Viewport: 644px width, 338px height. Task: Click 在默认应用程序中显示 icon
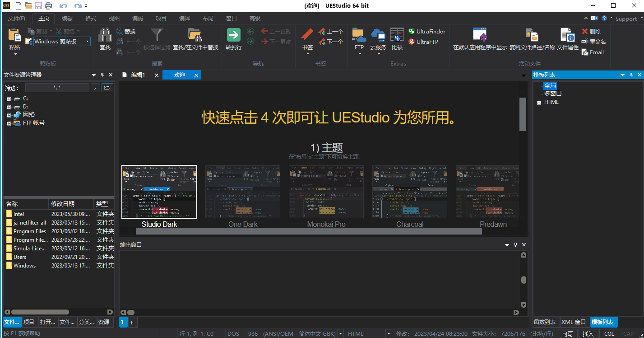(x=480, y=35)
